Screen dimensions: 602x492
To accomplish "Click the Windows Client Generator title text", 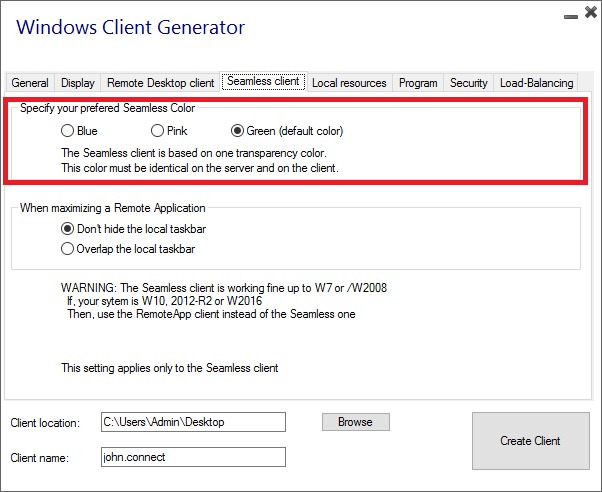I will coord(130,27).
